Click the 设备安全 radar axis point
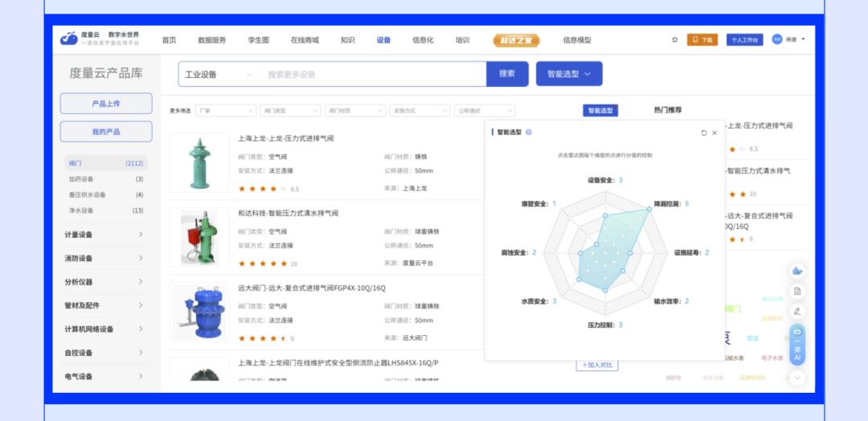This screenshot has height=421, width=868. [x=605, y=216]
